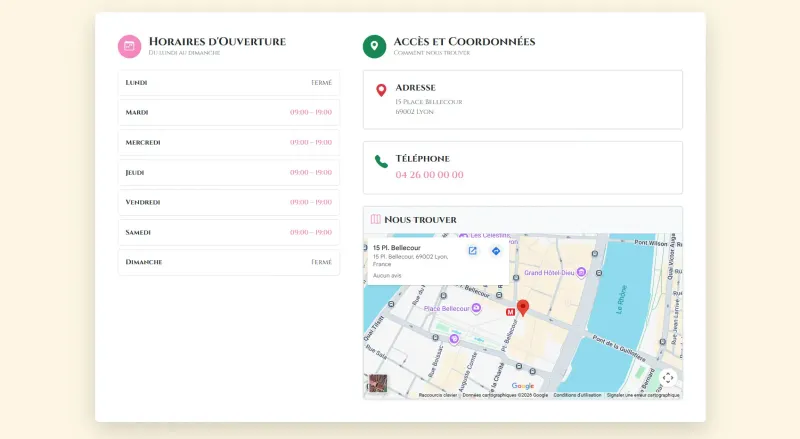This screenshot has width=800, height=439.
Task: Click the Place Bellecour marker on the map
Action: 476,309
